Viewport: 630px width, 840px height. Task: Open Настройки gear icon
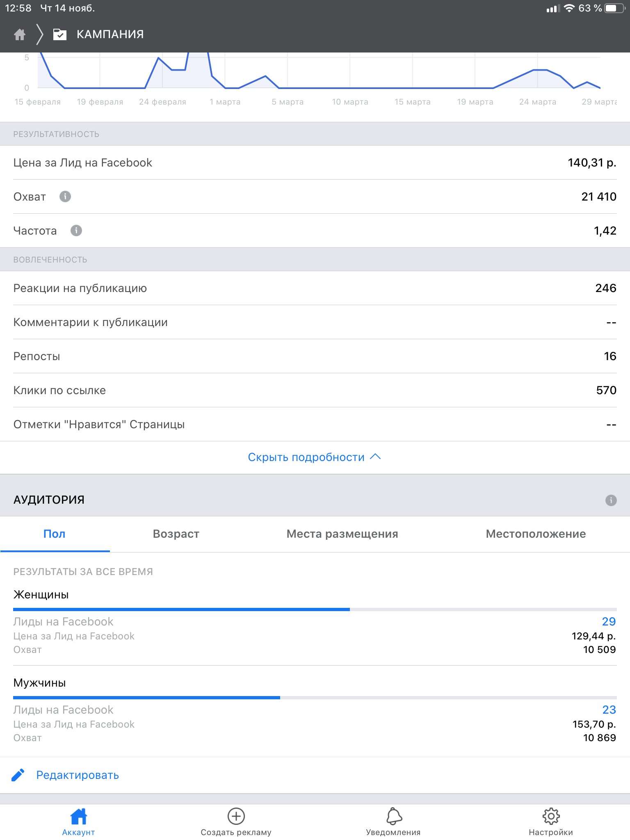tap(551, 816)
